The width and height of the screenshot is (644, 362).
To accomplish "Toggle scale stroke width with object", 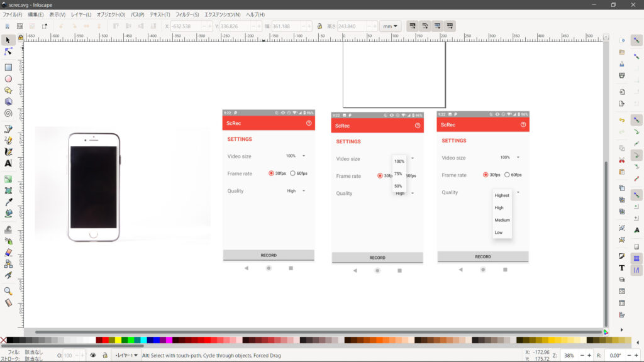I will [413, 26].
